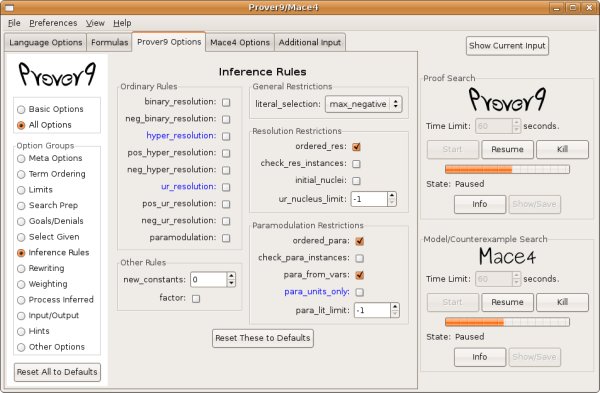600x393 pixels.
Task: Click the new_constants spinner arrows
Action: pyautogui.click(x=231, y=280)
